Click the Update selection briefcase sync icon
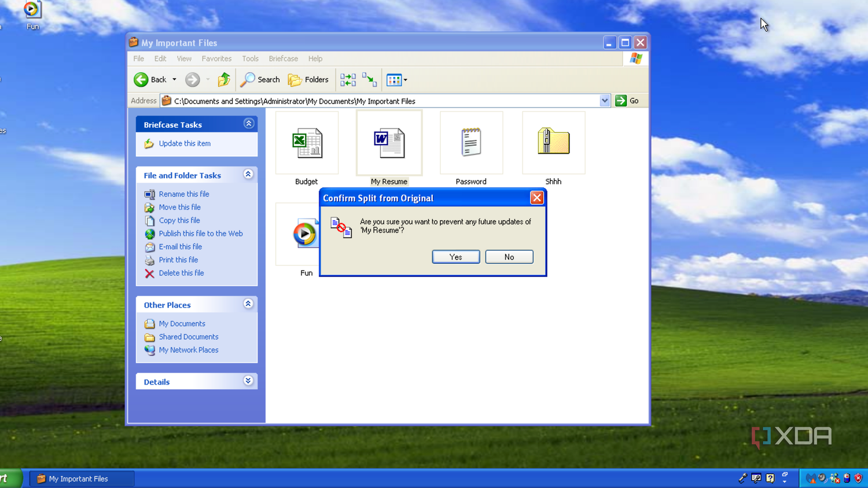868x488 pixels. [x=369, y=79]
